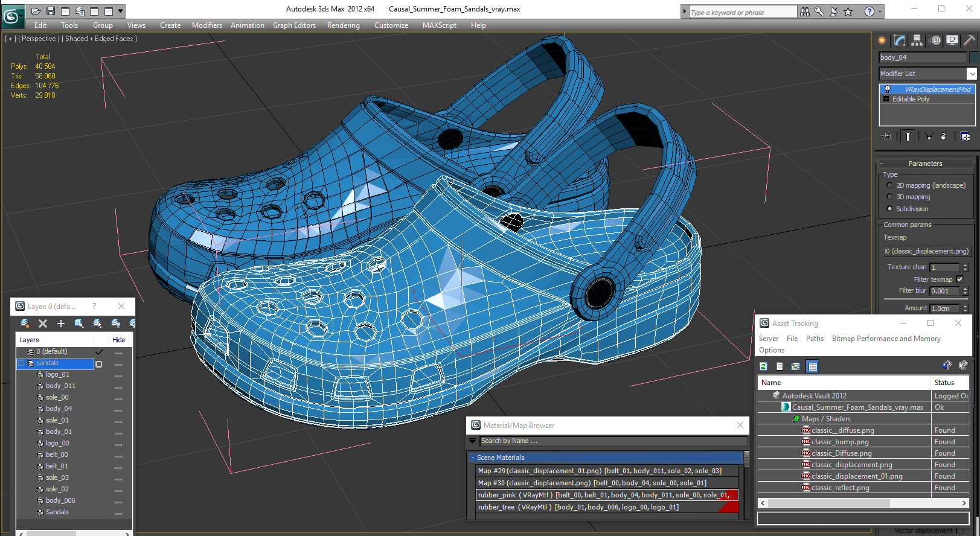Click Create New Layer icon in Layer dialog
The image size is (980, 536).
(25, 324)
